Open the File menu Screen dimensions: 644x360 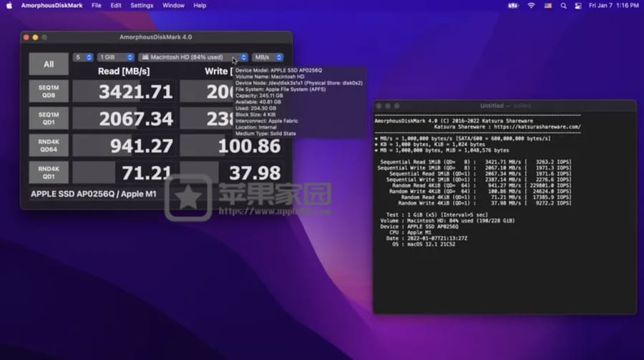tap(97, 5)
